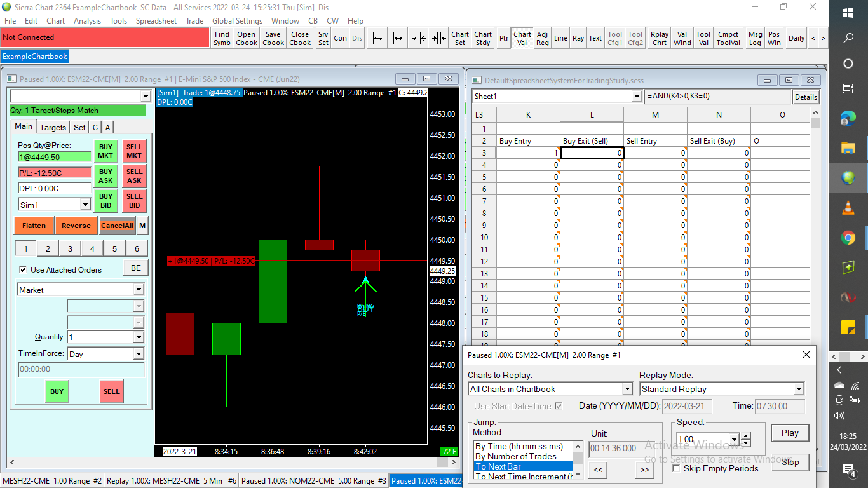
Task: Switch to the Targets tab
Action: (x=53, y=127)
